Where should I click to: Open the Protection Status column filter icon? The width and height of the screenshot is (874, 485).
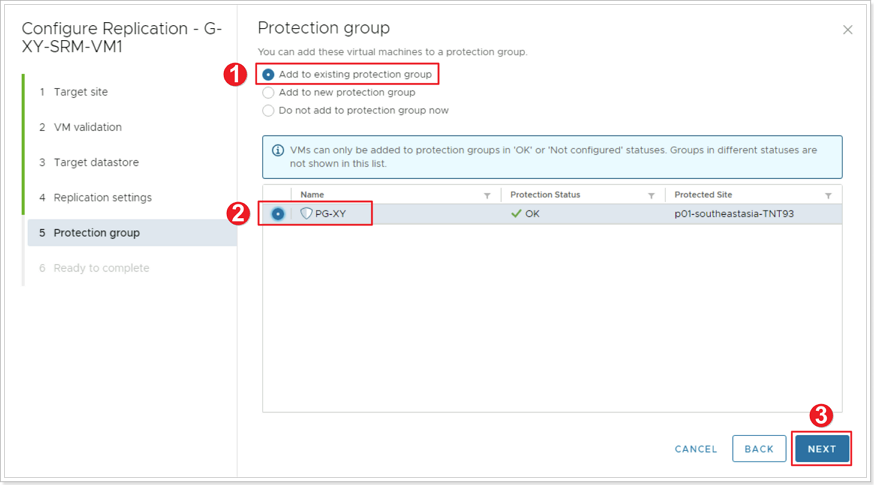tap(651, 195)
